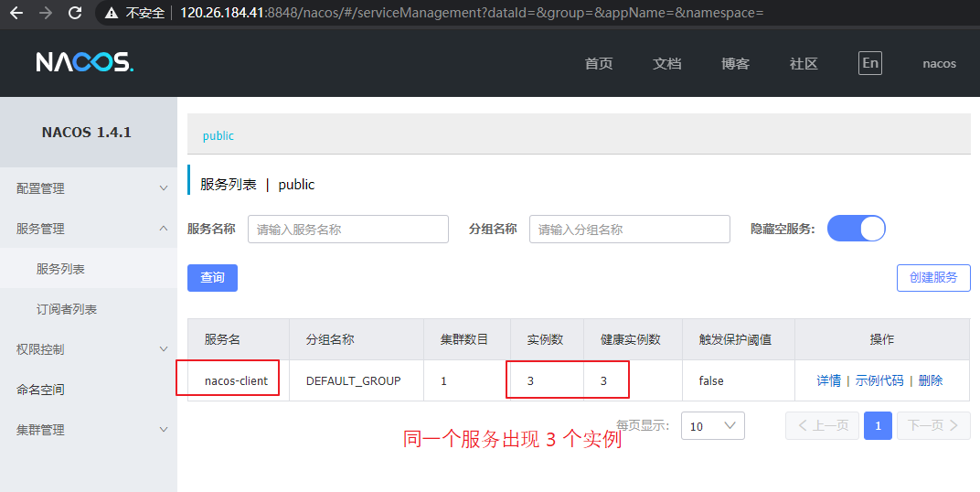Go back with the browser back arrow
Screen dimensions: 980x492
pyautogui.click(x=16, y=13)
